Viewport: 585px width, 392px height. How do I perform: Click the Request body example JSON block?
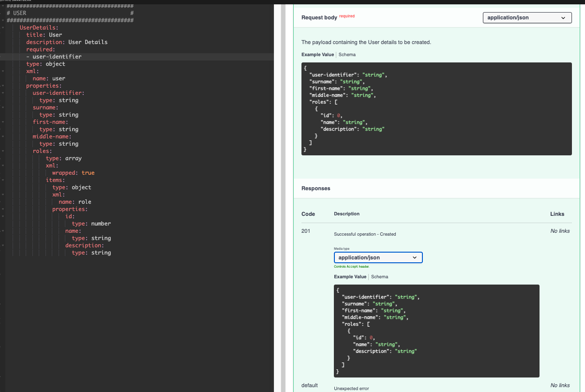pyautogui.click(x=436, y=109)
